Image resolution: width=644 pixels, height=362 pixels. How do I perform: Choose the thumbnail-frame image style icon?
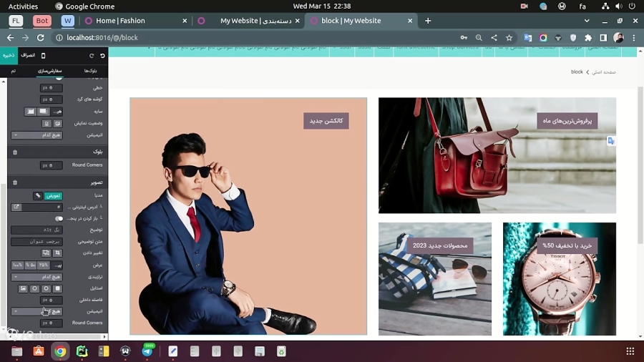pos(23,288)
